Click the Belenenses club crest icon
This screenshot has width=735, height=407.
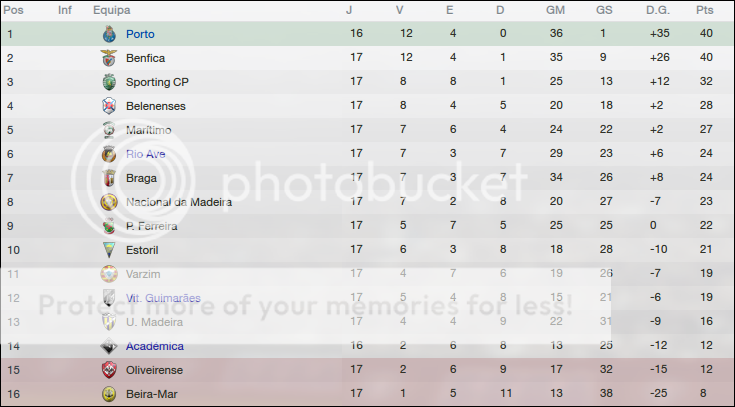pos(110,106)
